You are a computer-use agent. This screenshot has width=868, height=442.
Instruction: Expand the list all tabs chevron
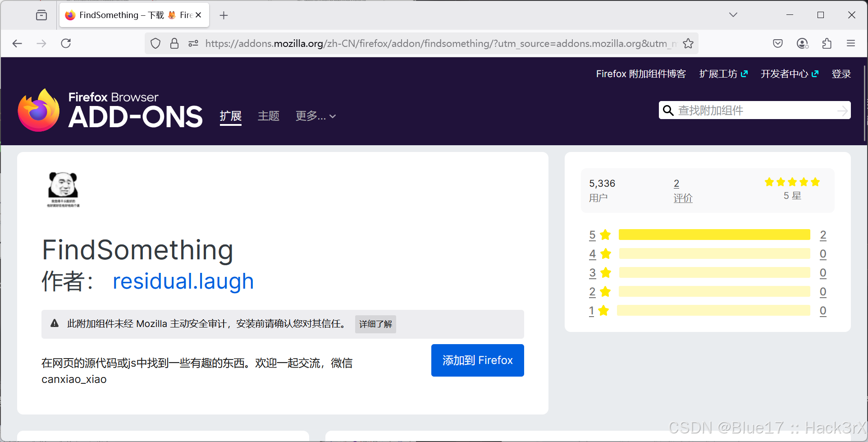coord(733,15)
